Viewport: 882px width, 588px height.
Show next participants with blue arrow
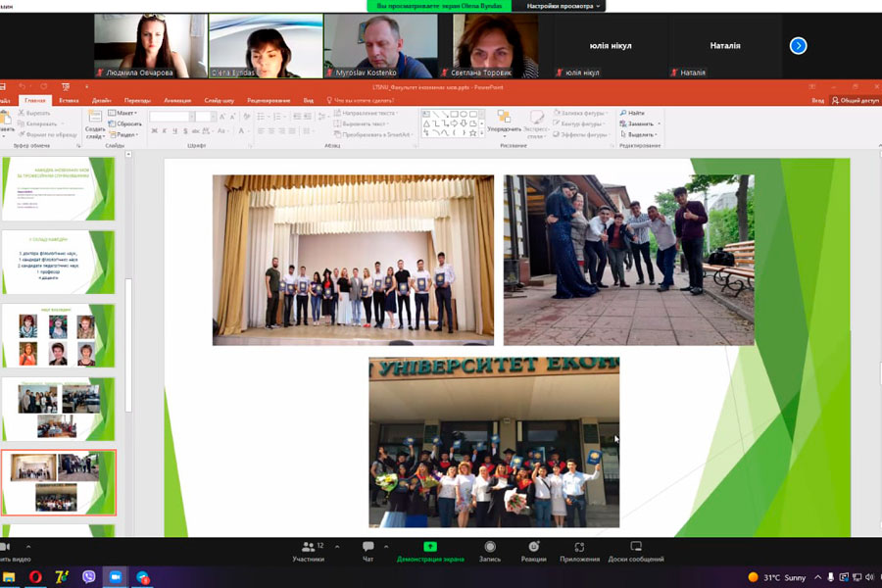(798, 45)
